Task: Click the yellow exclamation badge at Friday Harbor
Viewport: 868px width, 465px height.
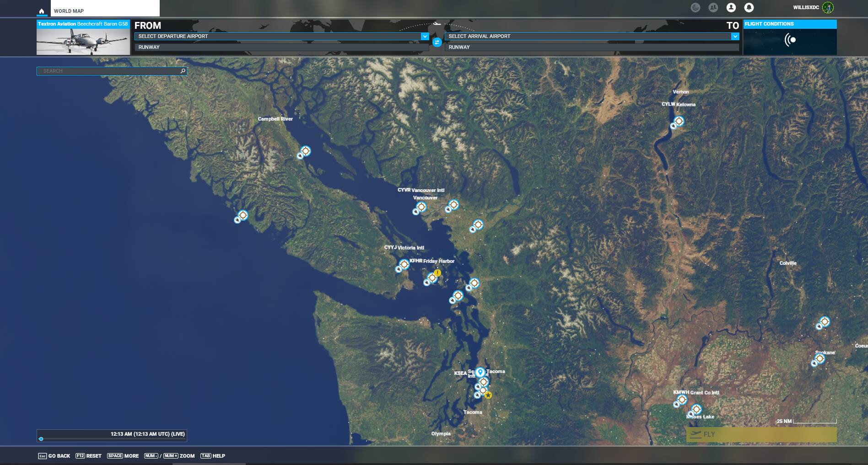Action: point(438,273)
